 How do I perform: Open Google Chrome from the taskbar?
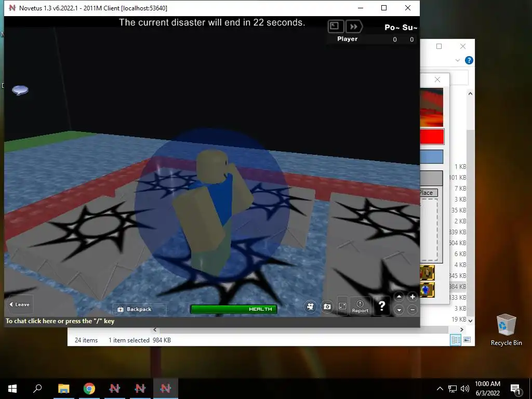click(x=89, y=389)
